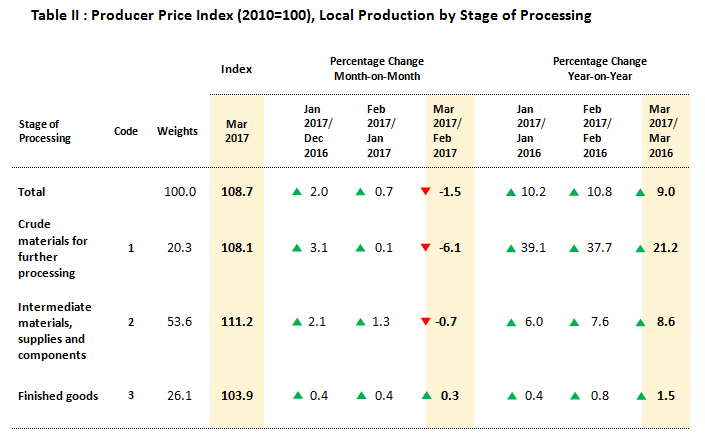Click the red down arrow beside -6.1
The image size is (705, 441).
[x=426, y=247]
